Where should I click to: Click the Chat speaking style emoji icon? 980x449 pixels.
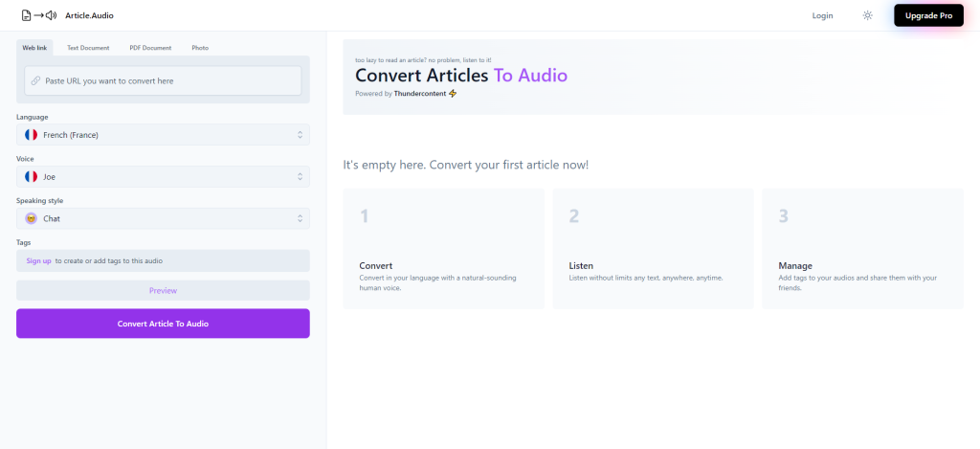click(x=31, y=219)
